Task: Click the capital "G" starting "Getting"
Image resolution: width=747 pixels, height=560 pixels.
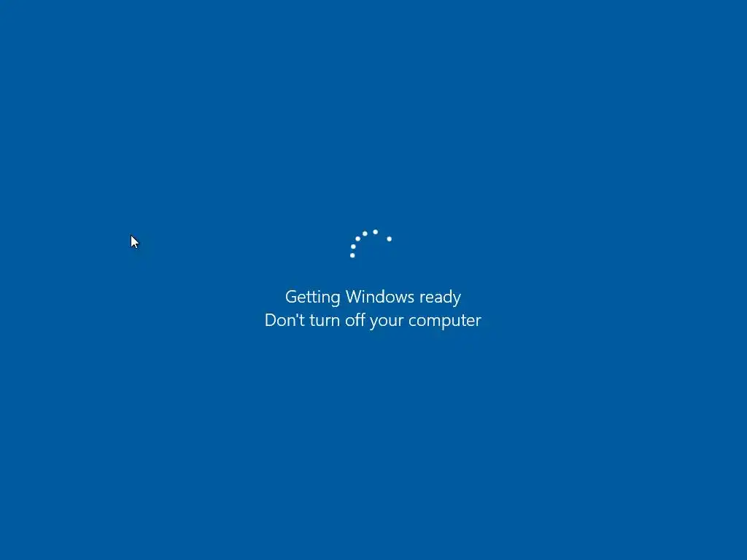Action: tap(291, 297)
